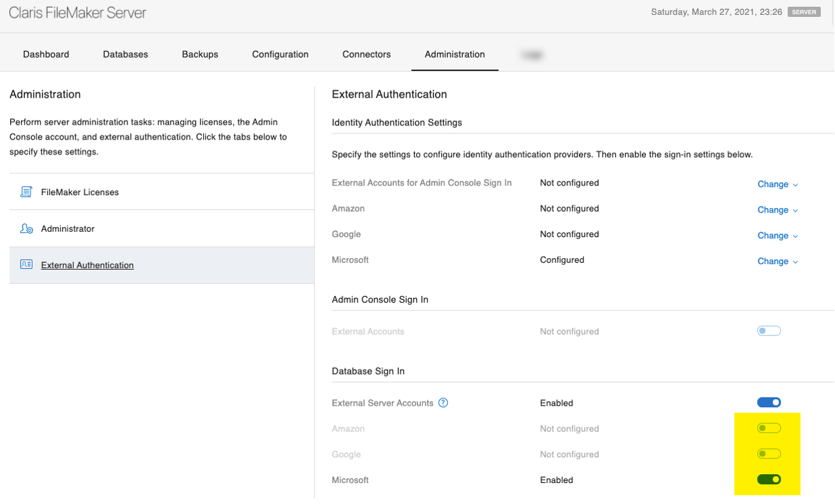Disable the External Server Accounts toggle
This screenshot has height=504, width=835.
769,402
